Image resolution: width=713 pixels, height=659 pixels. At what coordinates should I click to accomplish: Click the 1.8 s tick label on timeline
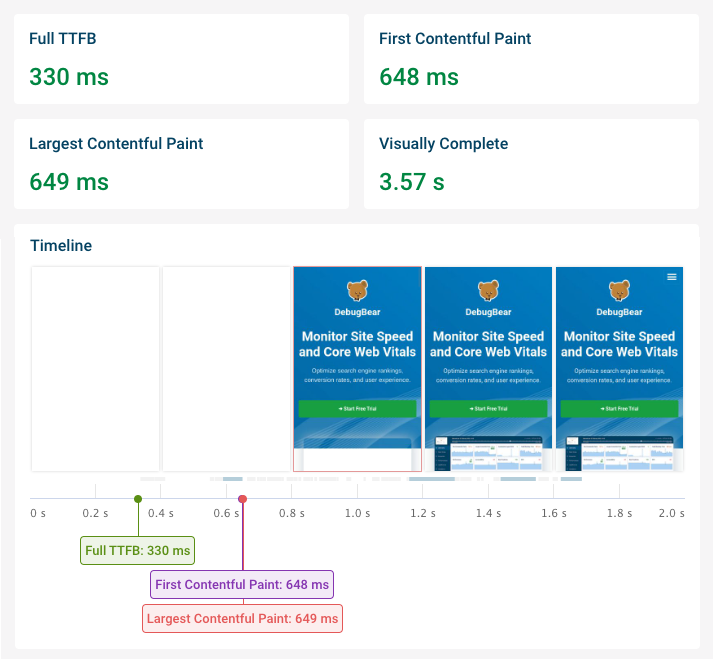619,513
